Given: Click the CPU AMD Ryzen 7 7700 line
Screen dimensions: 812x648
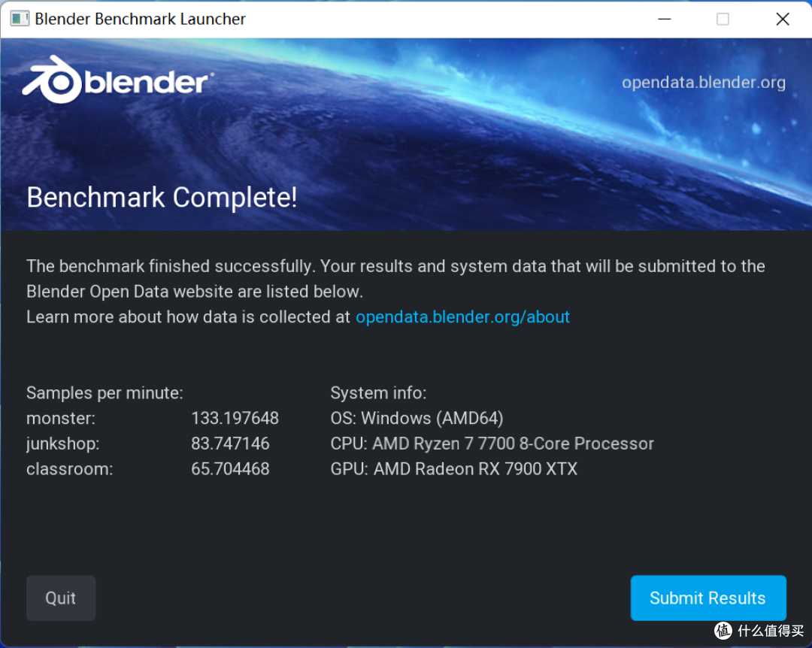Looking at the screenshot, I should tap(492, 444).
